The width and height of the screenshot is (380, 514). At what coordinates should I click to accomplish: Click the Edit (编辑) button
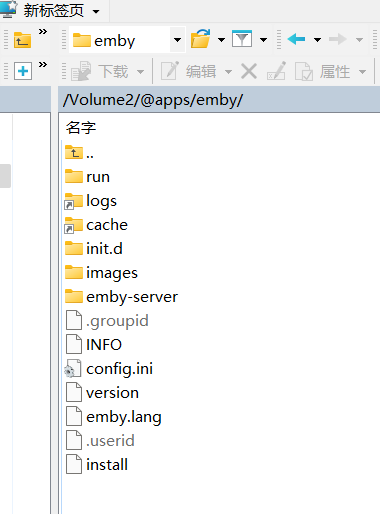coord(189,71)
